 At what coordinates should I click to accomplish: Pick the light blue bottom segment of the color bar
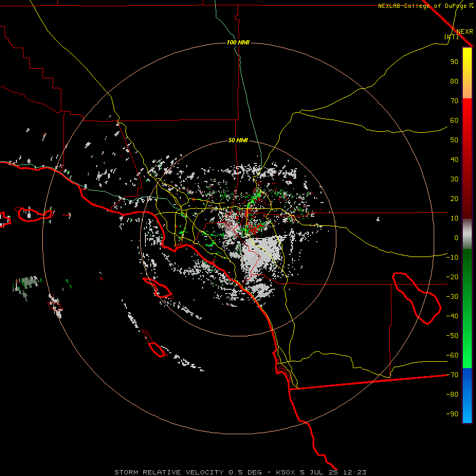pyautogui.click(x=467, y=413)
